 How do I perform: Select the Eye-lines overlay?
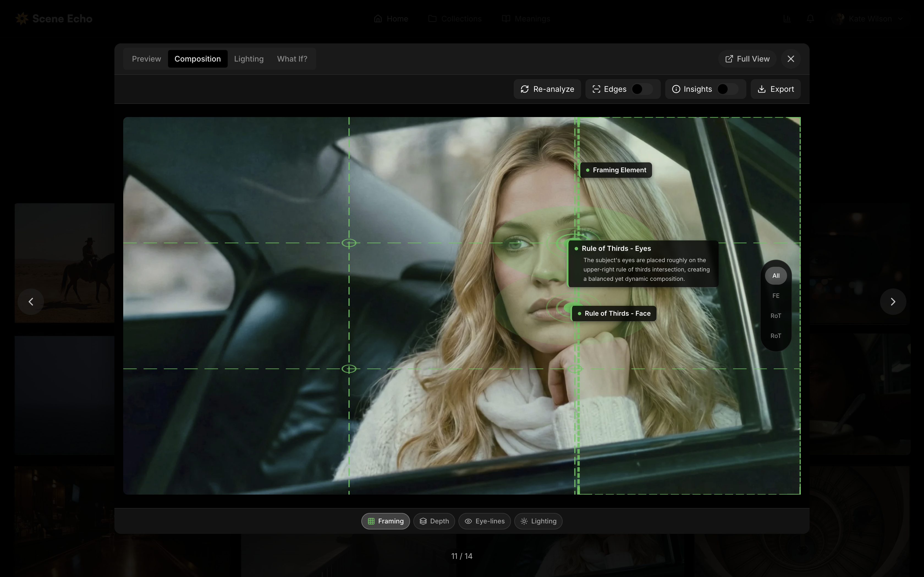485,521
